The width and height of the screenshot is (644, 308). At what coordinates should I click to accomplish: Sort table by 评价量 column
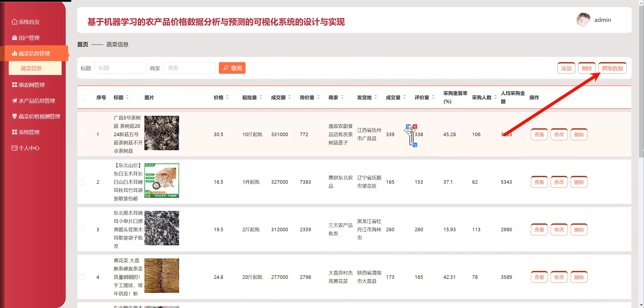(x=433, y=97)
